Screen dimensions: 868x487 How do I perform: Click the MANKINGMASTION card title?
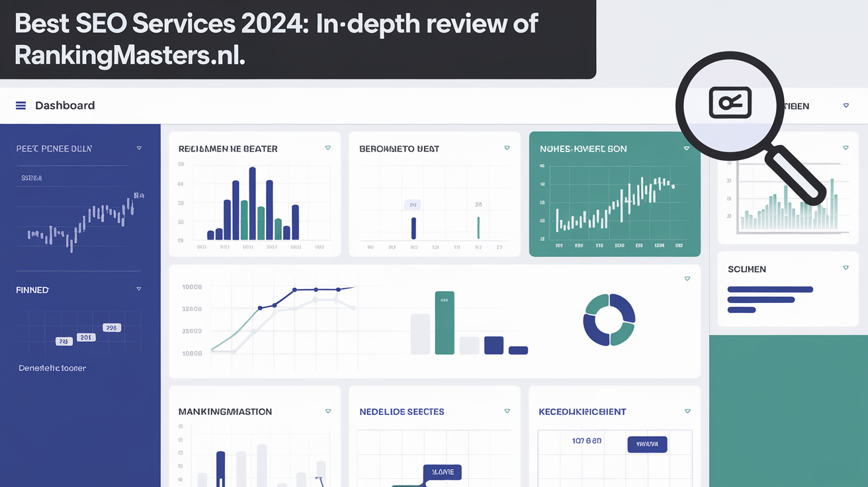coord(225,412)
